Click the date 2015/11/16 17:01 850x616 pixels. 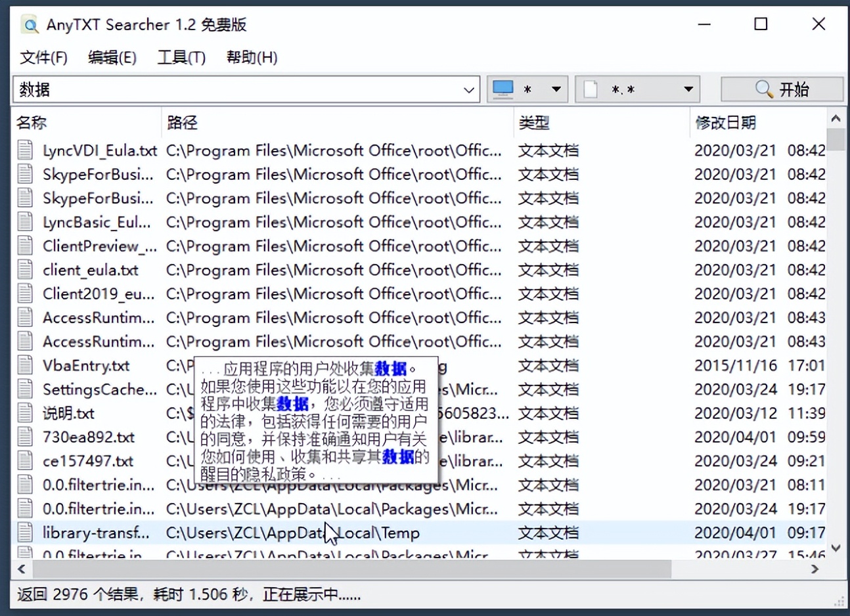[x=759, y=366]
